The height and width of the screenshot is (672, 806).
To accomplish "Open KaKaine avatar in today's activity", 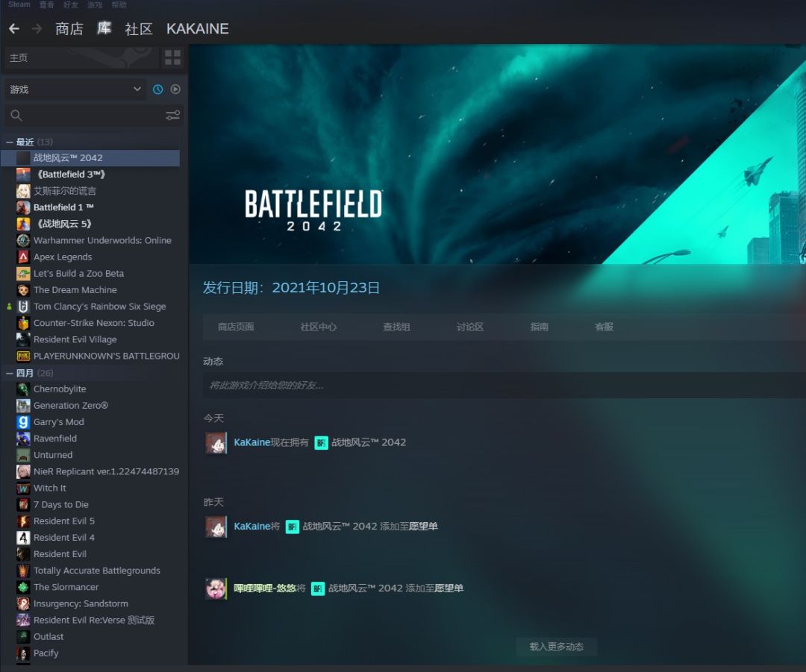I will (x=216, y=442).
